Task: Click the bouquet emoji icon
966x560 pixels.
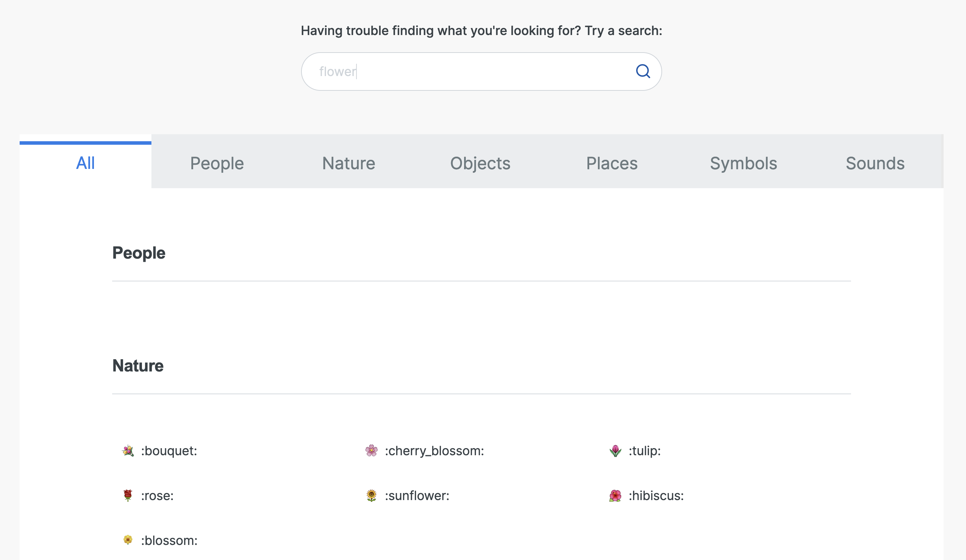Action: tap(128, 451)
